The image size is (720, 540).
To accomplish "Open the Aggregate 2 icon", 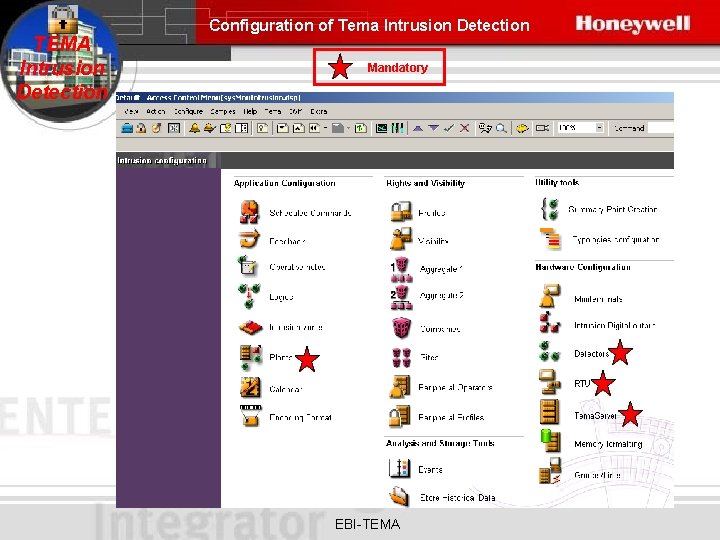I will point(401,297).
